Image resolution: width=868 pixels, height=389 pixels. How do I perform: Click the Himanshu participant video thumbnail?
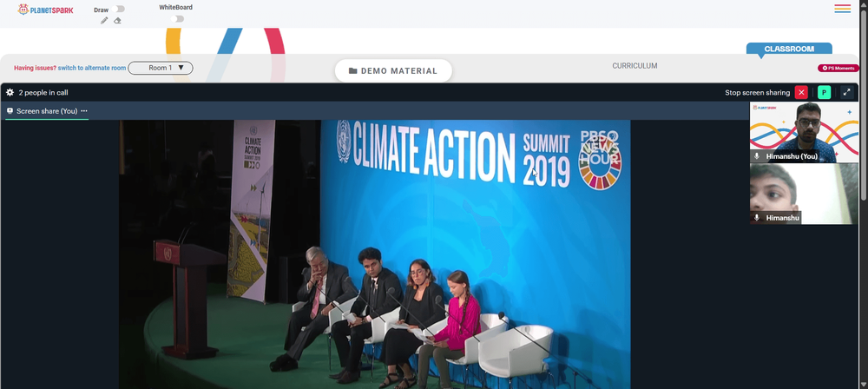click(x=804, y=194)
